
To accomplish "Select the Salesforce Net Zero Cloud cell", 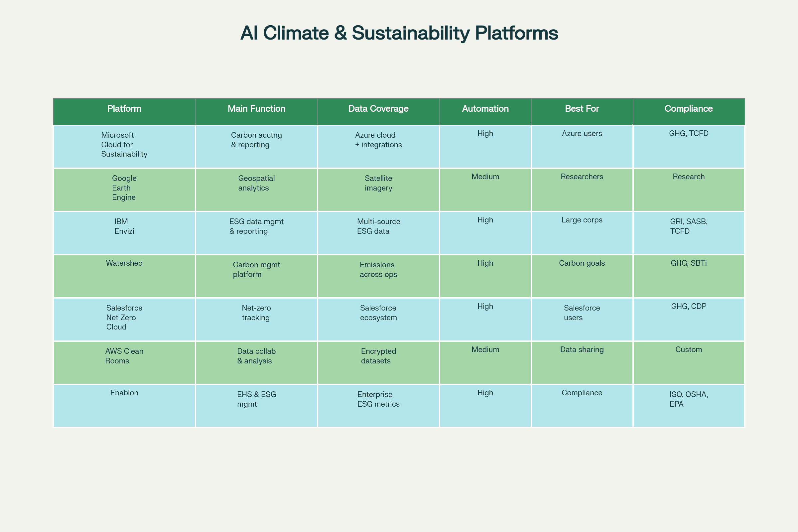I will point(124,319).
